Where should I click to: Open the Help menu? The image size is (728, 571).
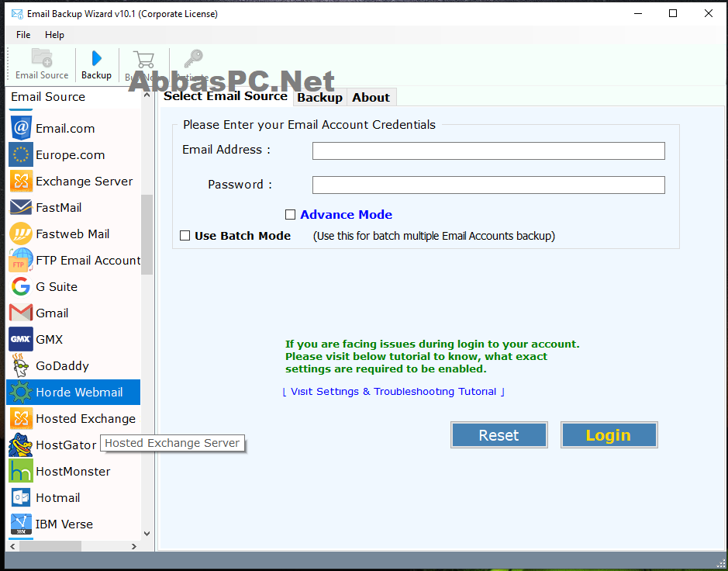point(54,35)
